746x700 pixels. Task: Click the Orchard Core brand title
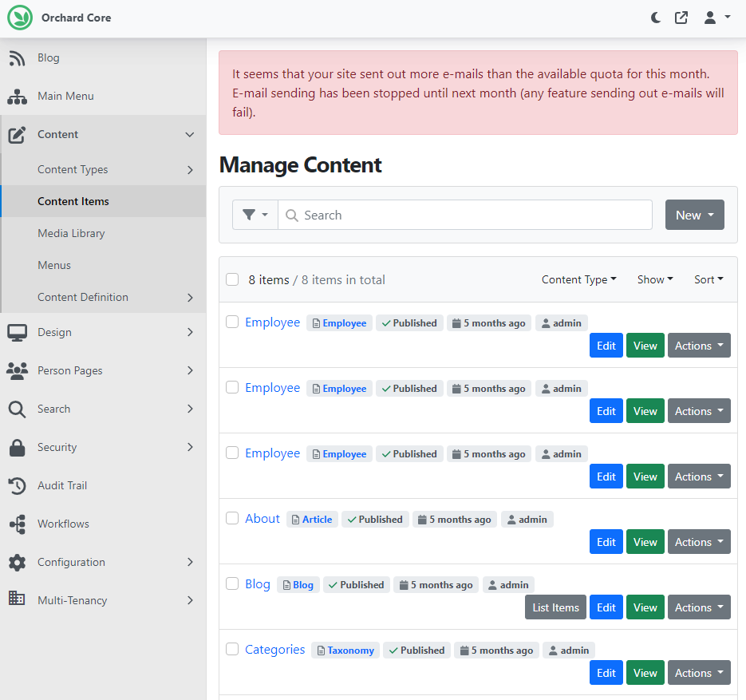(76, 18)
